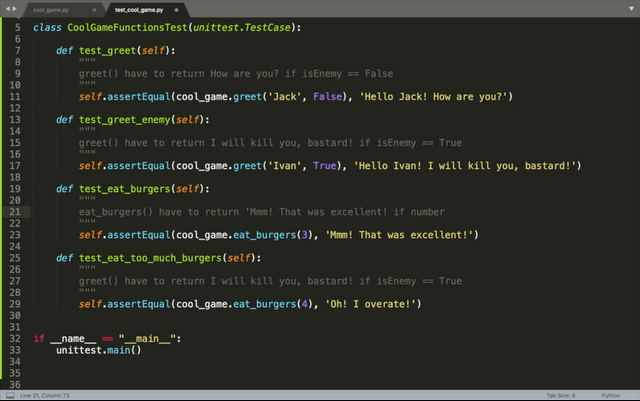
Task: Toggle the sidebar icon in status bar
Action: pos(8,396)
